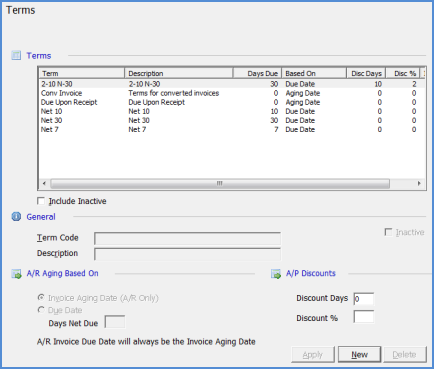Viewport: 434px width, 369px height.
Task: Click the Terms section heading
Action: pos(39,56)
